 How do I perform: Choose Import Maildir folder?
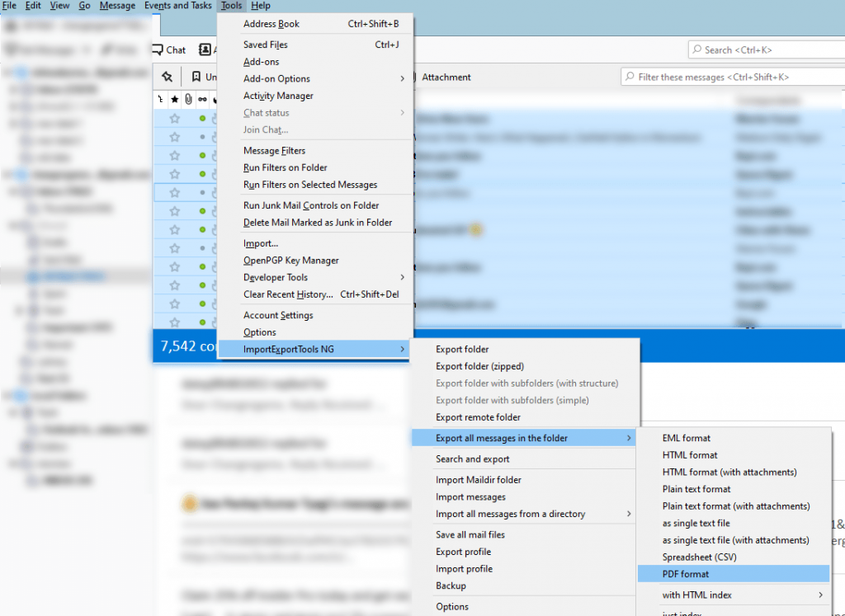pos(524,480)
